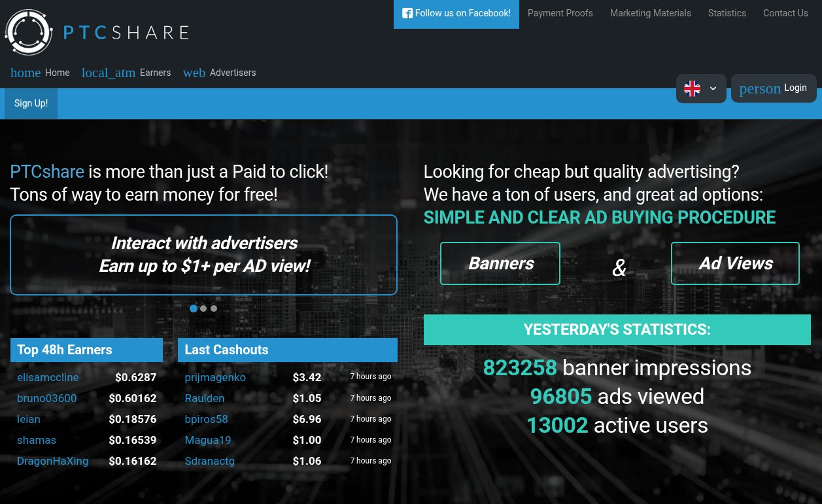Open Contact Us page
The image size is (822, 504).
785,13
